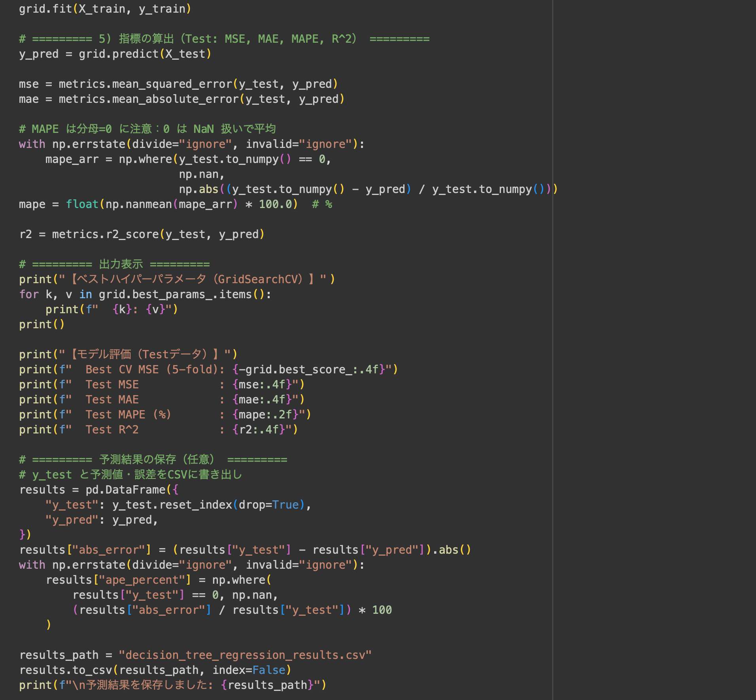Click the print 'ベストハイパーパラメータ' line
Image resolution: width=756 pixels, height=700 pixels.
pyautogui.click(x=177, y=279)
